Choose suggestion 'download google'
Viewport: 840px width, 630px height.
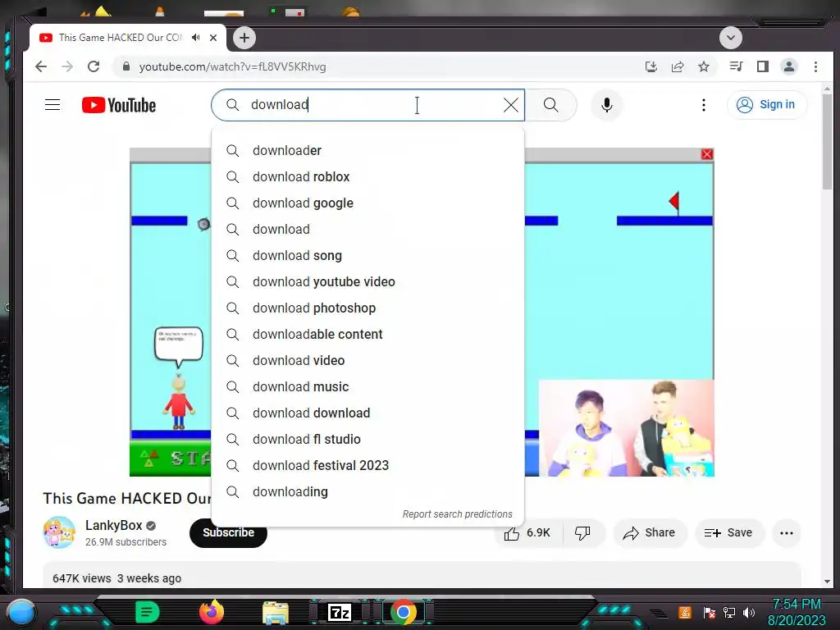(367, 203)
